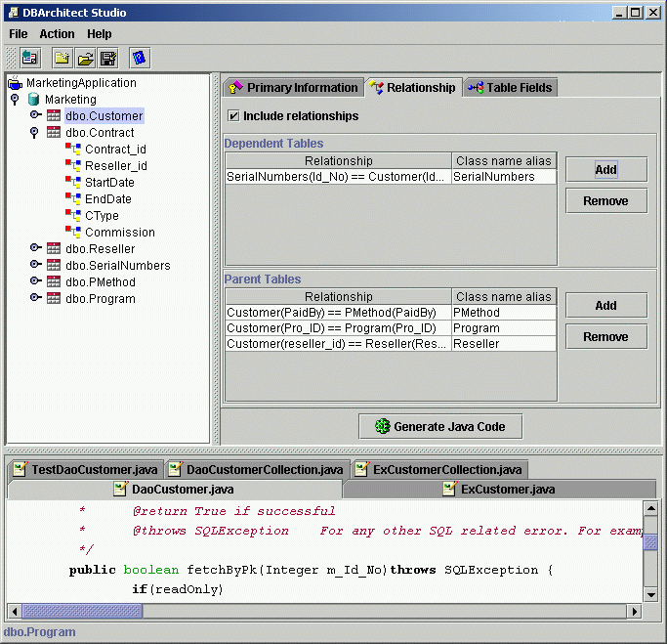Click the blue help book toolbar icon
The height and width of the screenshot is (644, 667).
tap(140, 58)
